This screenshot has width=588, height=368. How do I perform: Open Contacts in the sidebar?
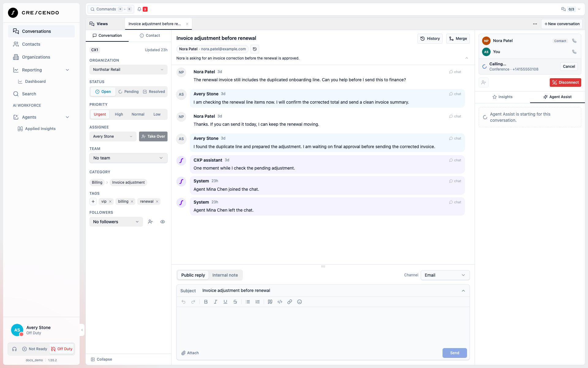pos(41,44)
